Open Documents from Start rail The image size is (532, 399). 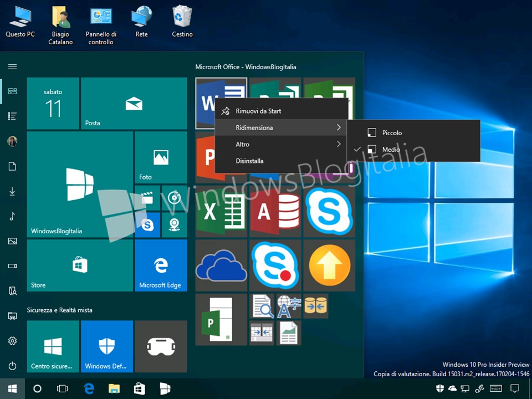point(13,166)
